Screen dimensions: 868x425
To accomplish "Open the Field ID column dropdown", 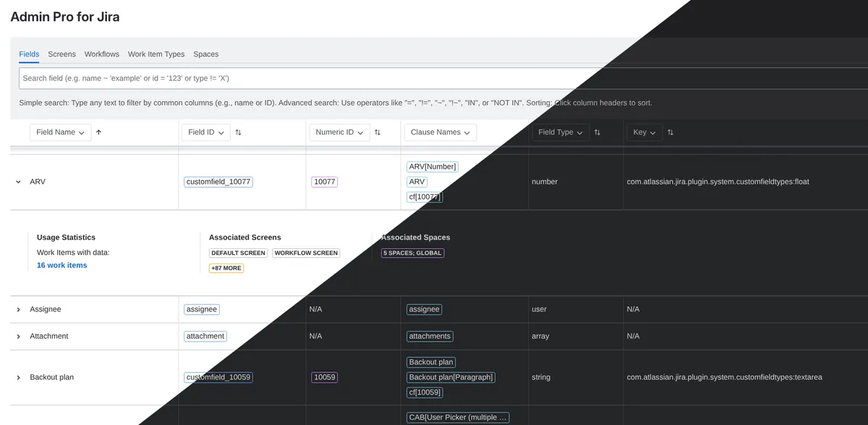I will click(x=205, y=132).
